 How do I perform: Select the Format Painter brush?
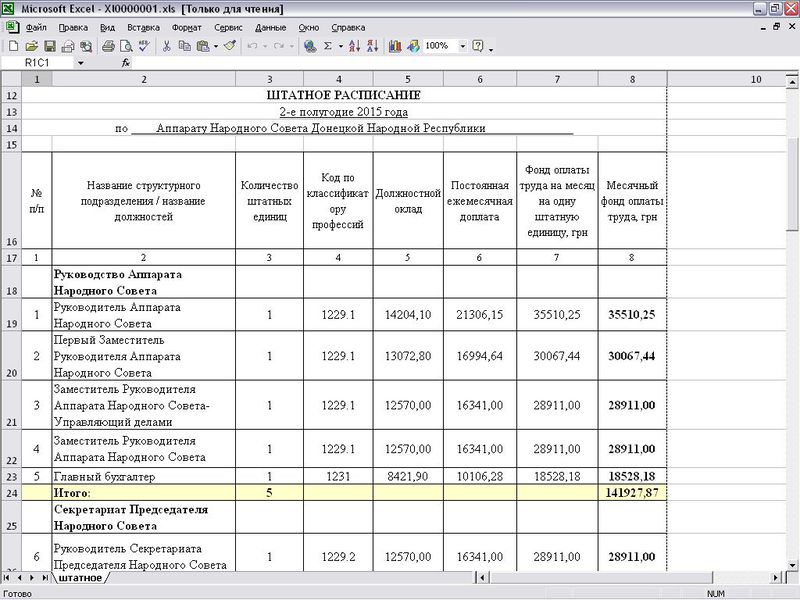(x=230, y=46)
